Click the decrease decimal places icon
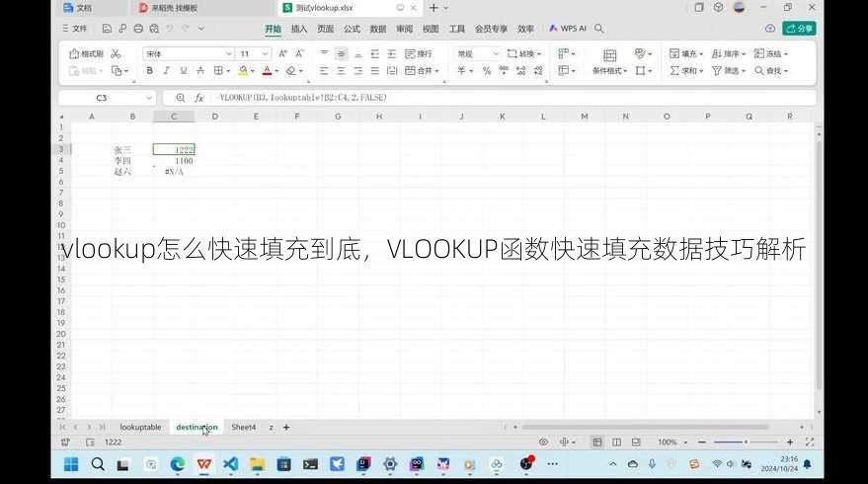Image resolution: width=868 pixels, height=484 pixels. click(538, 71)
